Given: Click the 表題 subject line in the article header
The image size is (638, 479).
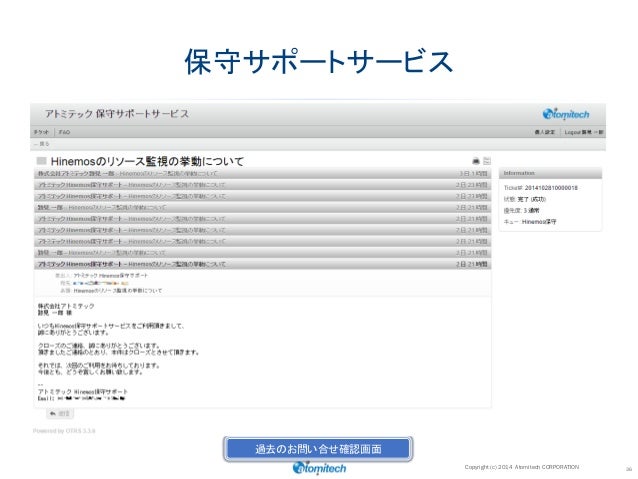Looking at the screenshot, I should (x=118, y=291).
